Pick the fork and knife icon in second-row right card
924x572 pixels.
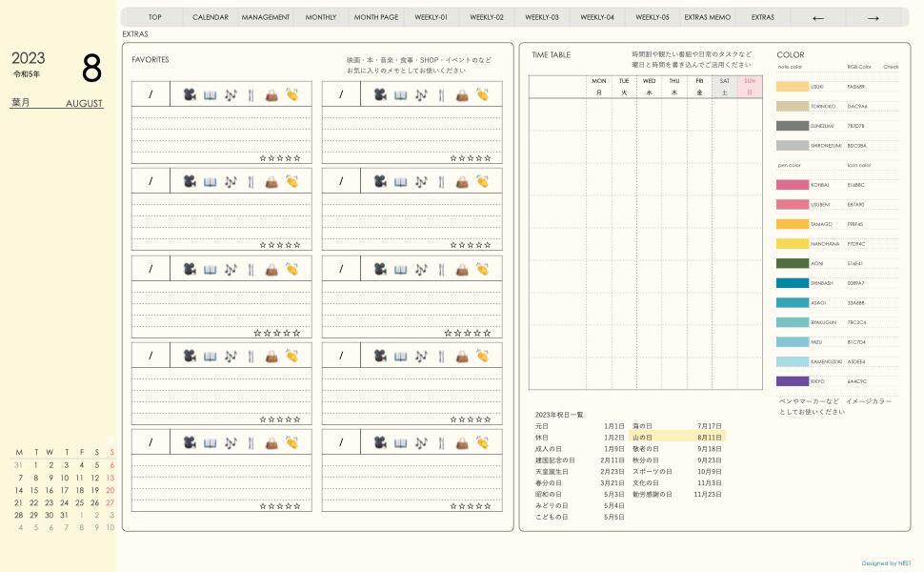441,181
